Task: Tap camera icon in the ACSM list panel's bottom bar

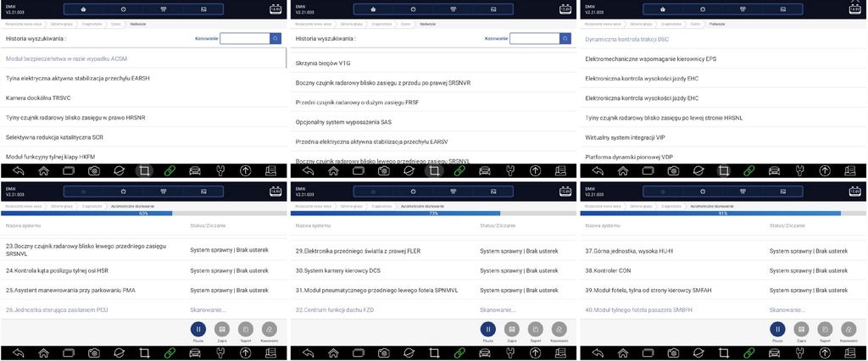Action: (x=94, y=170)
